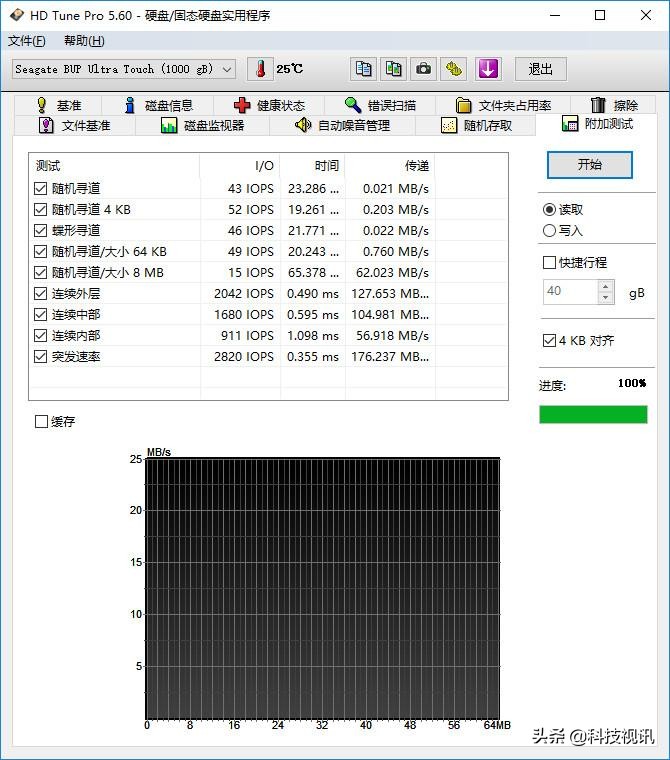Open the 自动噪音管理 tab
The image size is (670, 760).
[341, 125]
